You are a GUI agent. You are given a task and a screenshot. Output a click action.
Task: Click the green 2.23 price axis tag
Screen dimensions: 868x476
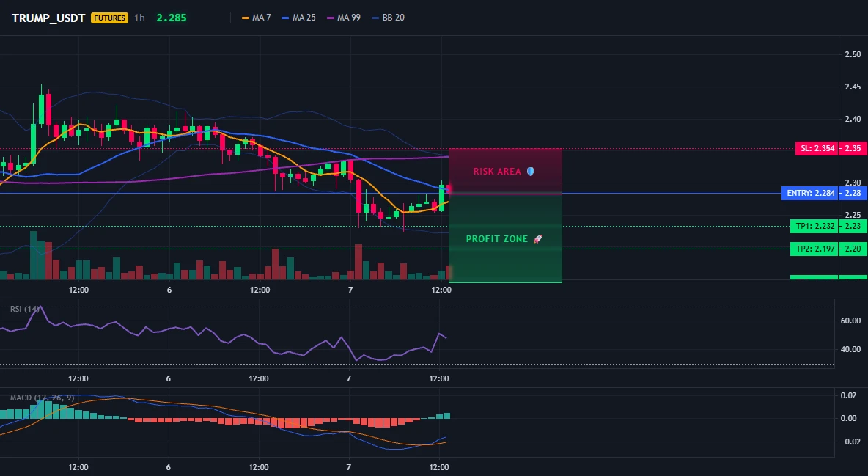[x=853, y=226]
